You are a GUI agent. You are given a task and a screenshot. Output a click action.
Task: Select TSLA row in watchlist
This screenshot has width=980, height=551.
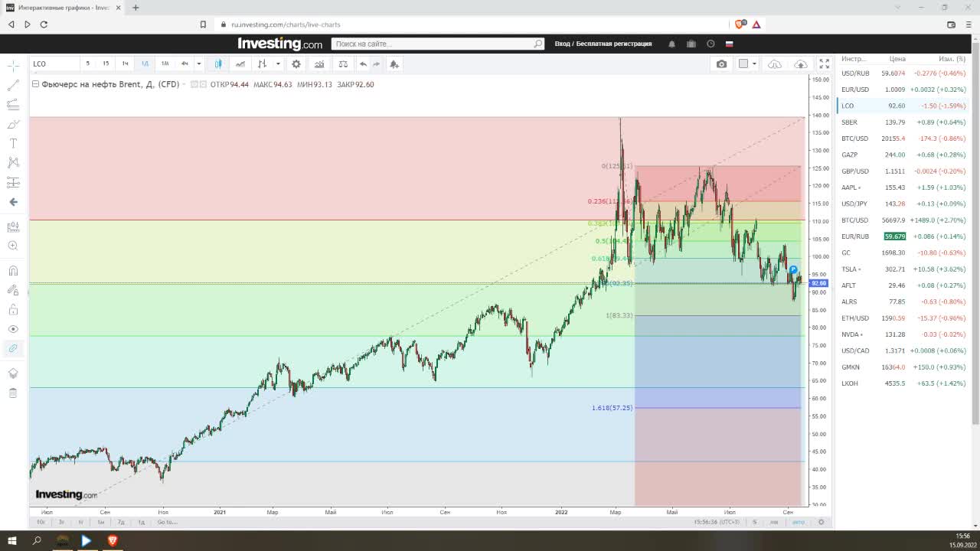tap(904, 269)
